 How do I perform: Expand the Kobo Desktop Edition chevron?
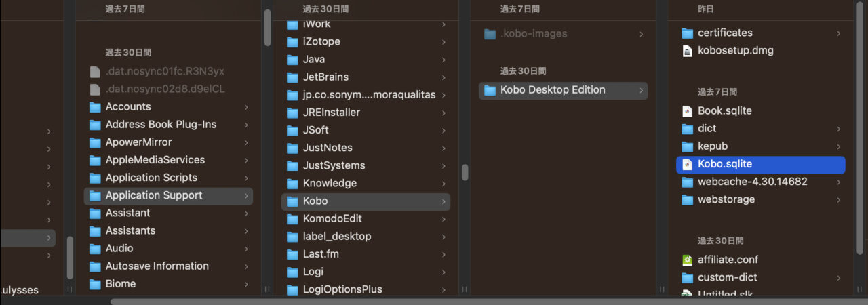(x=641, y=90)
